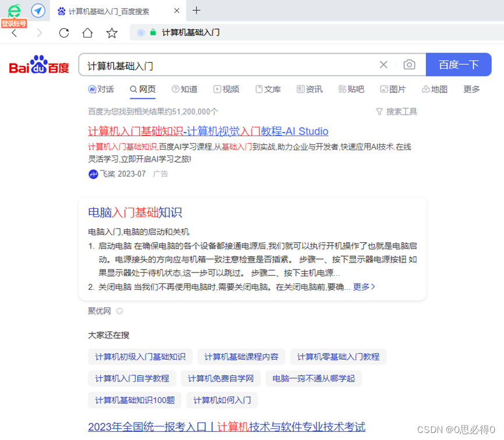
Task: Clear the search box with X icon
Action: coord(383,65)
